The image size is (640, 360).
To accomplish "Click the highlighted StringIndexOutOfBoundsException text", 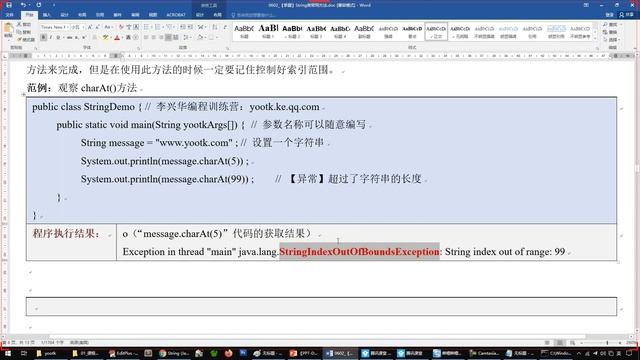I will pyautogui.click(x=359, y=251).
